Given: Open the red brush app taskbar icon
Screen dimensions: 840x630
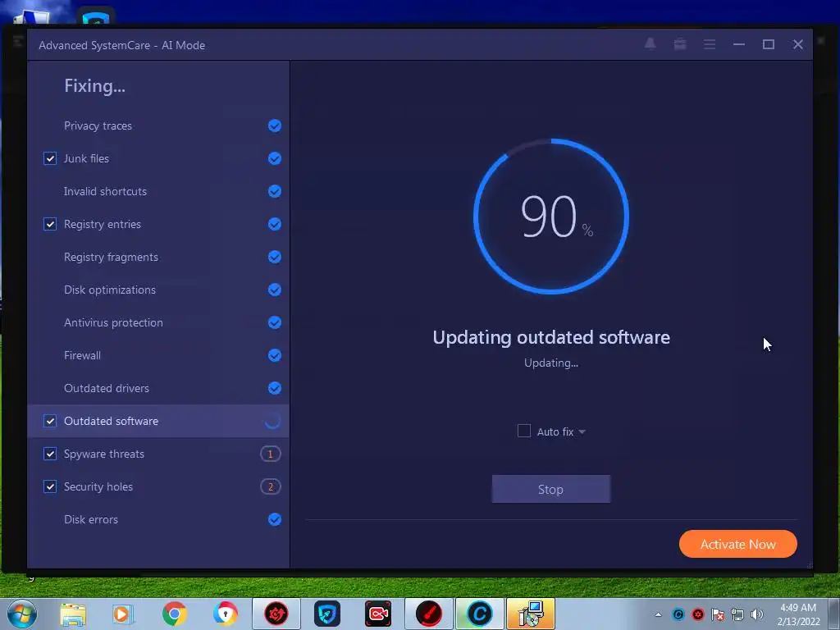Looking at the screenshot, I should coord(429,614).
